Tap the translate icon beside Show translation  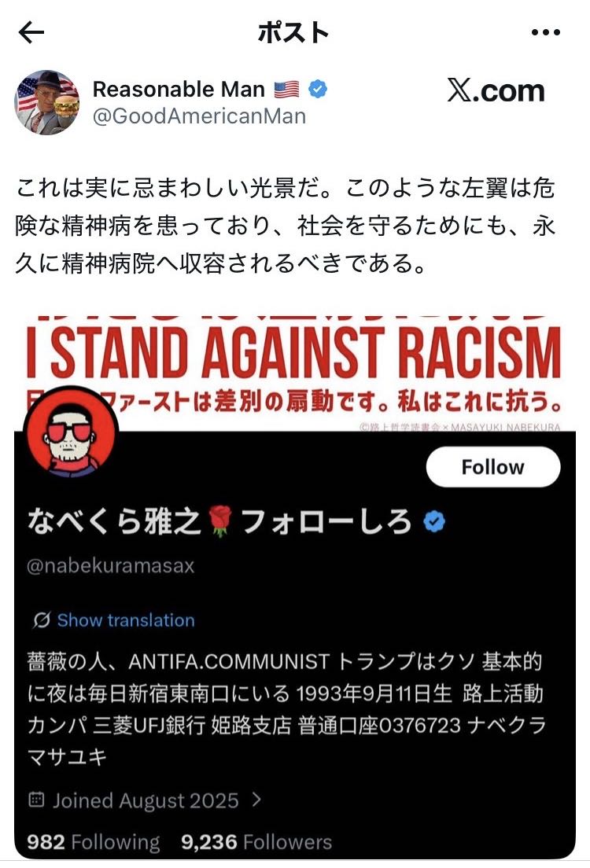click(42, 620)
